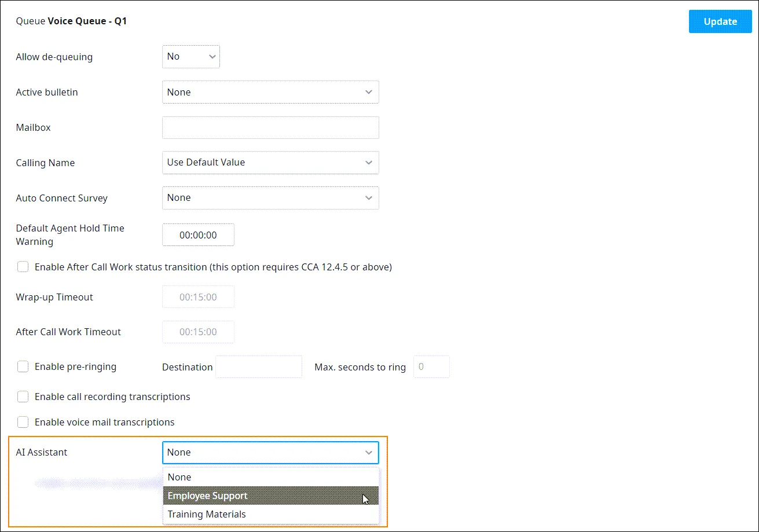This screenshot has height=532, width=759.
Task: Choose Employee Support from AI Assistant list
Action: (x=270, y=496)
